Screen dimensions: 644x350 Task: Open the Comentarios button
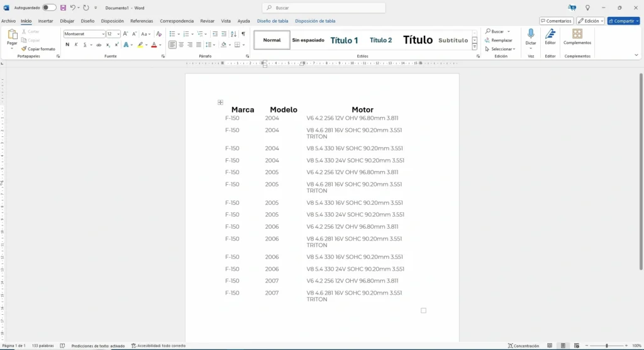click(x=556, y=21)
